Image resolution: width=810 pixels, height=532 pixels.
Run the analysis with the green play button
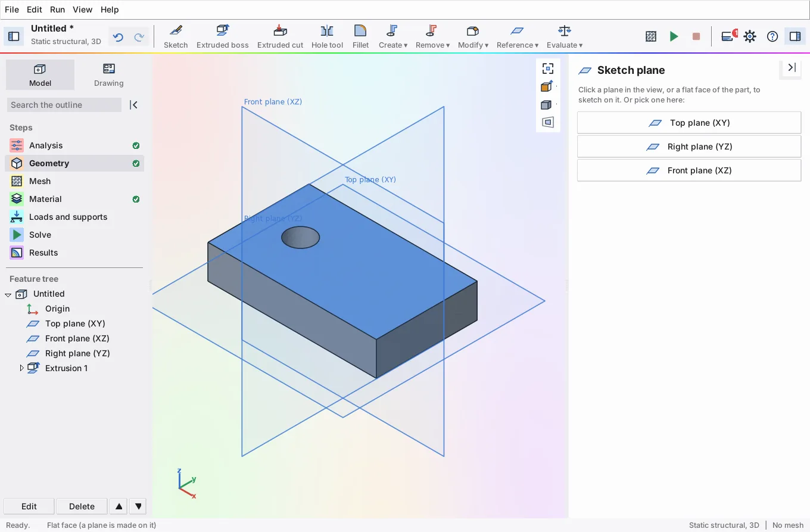pyautogui.click(x=674, y=36)
